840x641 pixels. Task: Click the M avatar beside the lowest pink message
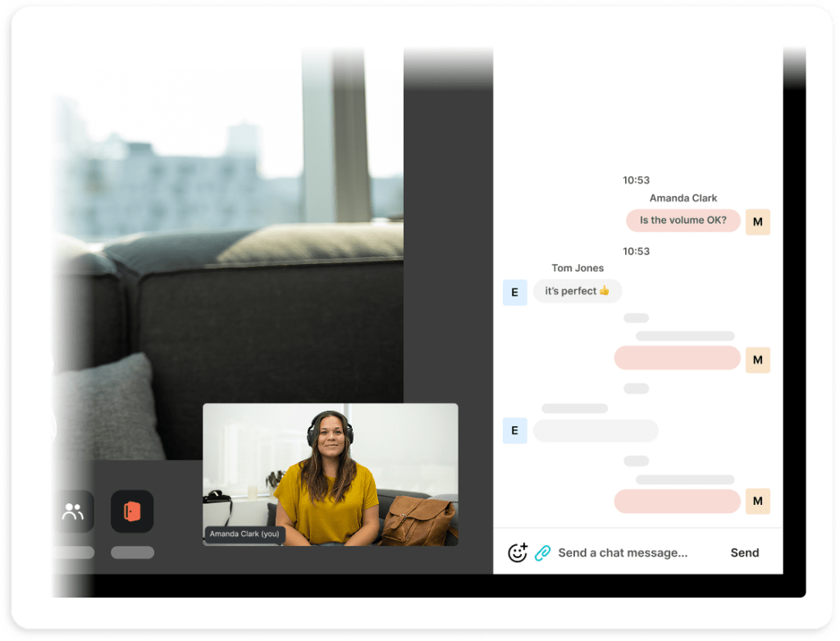[x=758, y=501]
